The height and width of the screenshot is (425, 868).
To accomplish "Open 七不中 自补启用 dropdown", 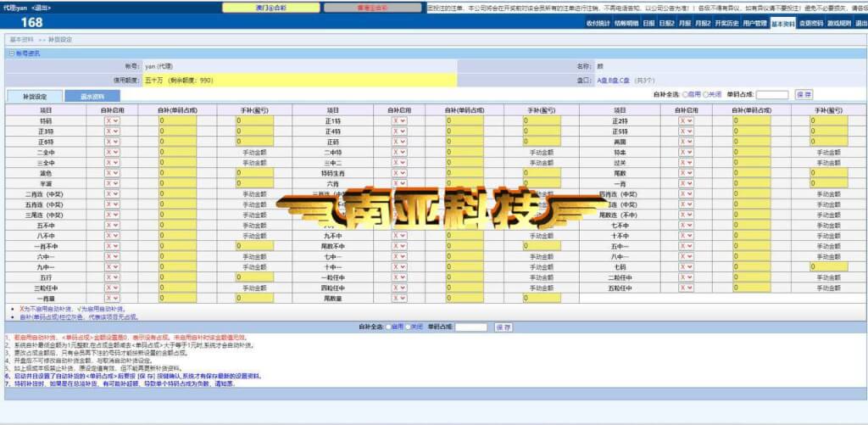I will 687,226.
